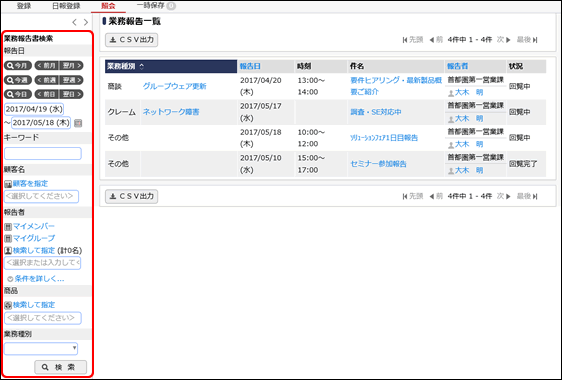Collapse sidebar with left chevron

tap(75, 22)
